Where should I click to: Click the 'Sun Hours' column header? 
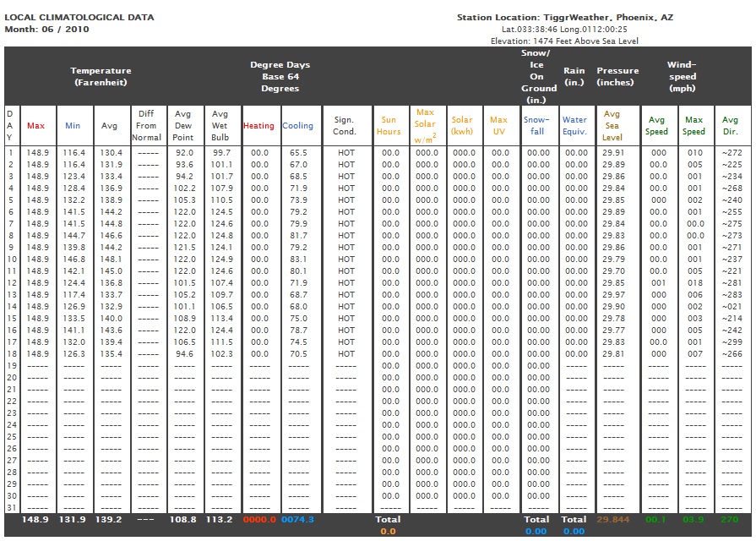coord(389,125)
